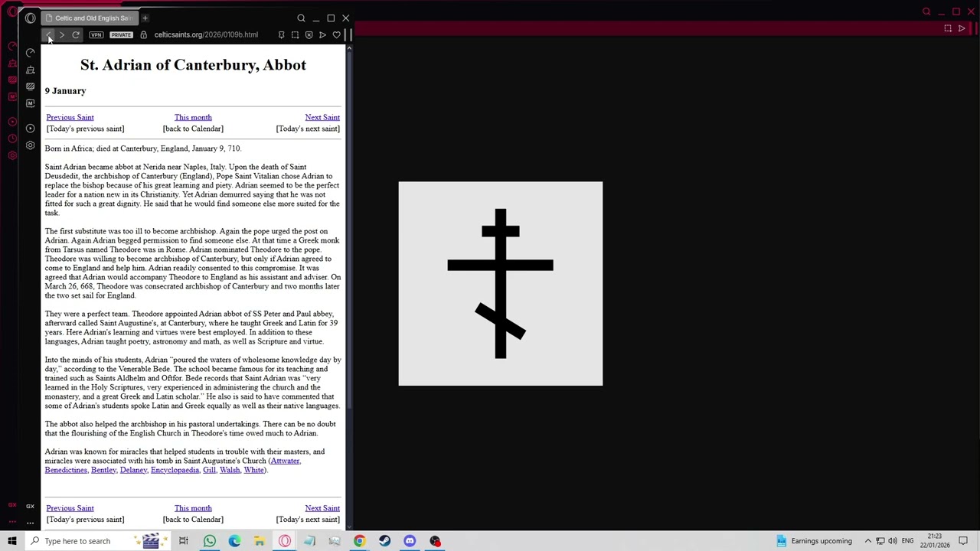This screenshot has width=980, height=551.
Task: Open search in the background Opera window
Action: [926, 11]
